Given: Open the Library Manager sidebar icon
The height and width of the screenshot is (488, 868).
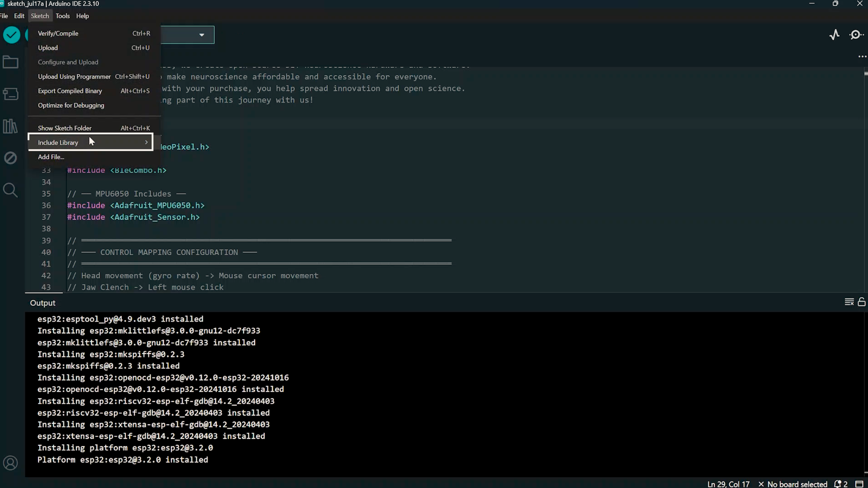Looking at the screenshot, I should 10,126.
